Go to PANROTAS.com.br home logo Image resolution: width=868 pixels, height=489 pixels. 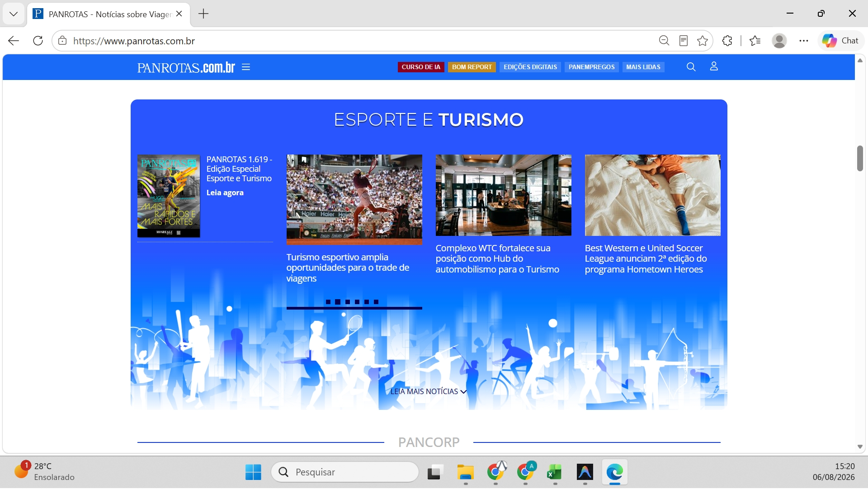(186, 67)
